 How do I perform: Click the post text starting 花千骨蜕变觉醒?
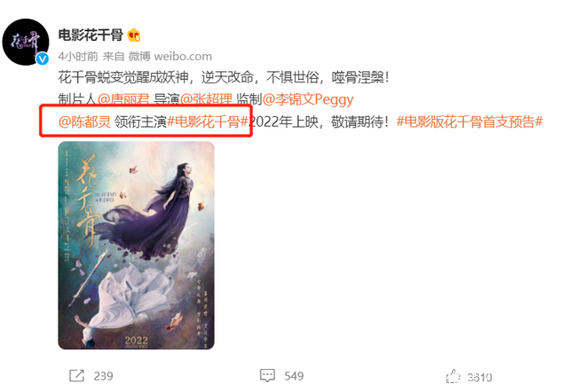point(224,77)
